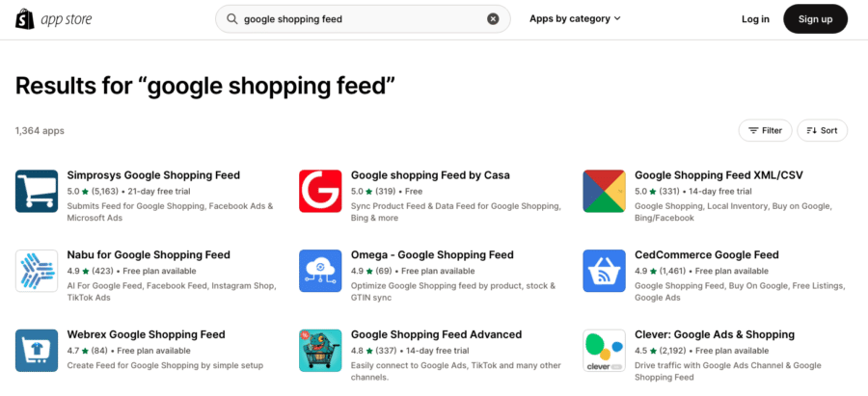
Task: Expand the Apps by category dropdown
Action: pyautogui.click(x=575, y=19)
